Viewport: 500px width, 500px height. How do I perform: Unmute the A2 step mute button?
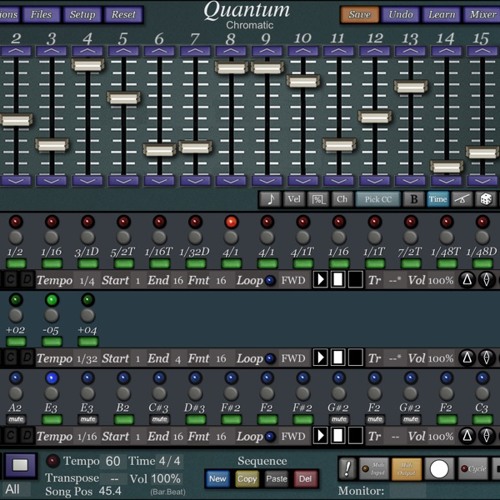[x=16, y=419]
